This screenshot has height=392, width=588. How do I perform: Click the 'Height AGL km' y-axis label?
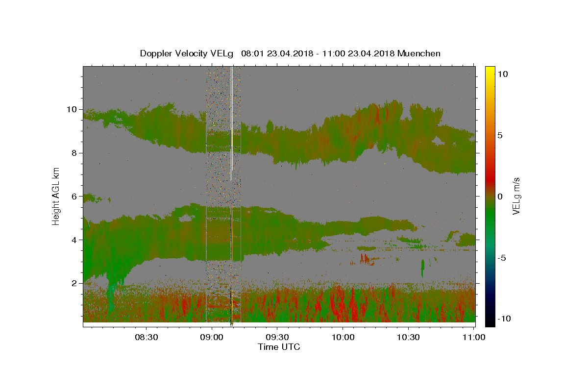[x=56, y=196]
